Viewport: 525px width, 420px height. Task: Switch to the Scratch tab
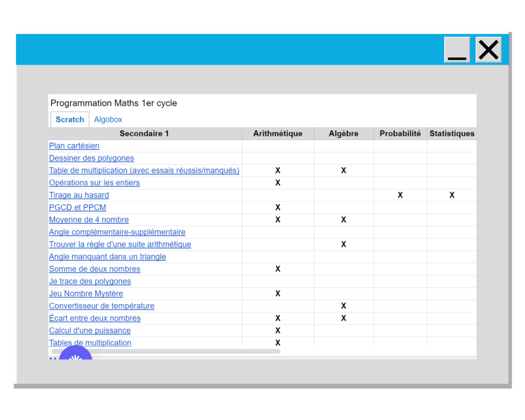(70, 119)
